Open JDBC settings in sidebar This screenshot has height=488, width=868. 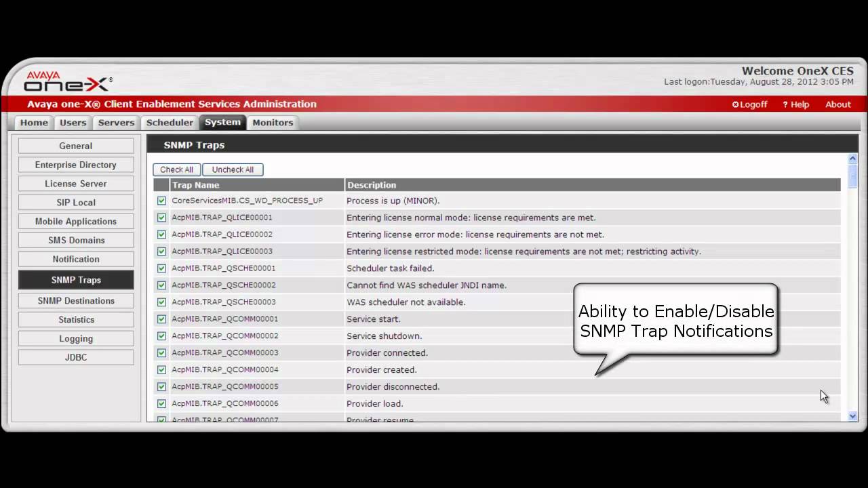pos(76,358)
